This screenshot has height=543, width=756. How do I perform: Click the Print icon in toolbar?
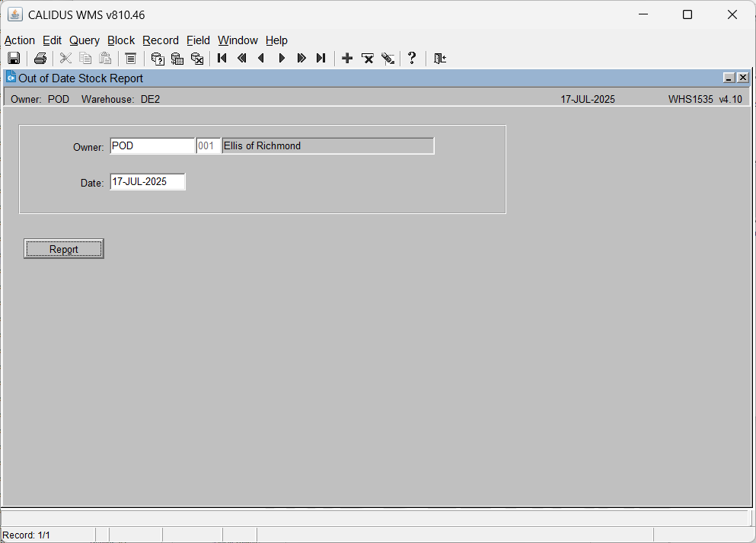pos(40,59)
